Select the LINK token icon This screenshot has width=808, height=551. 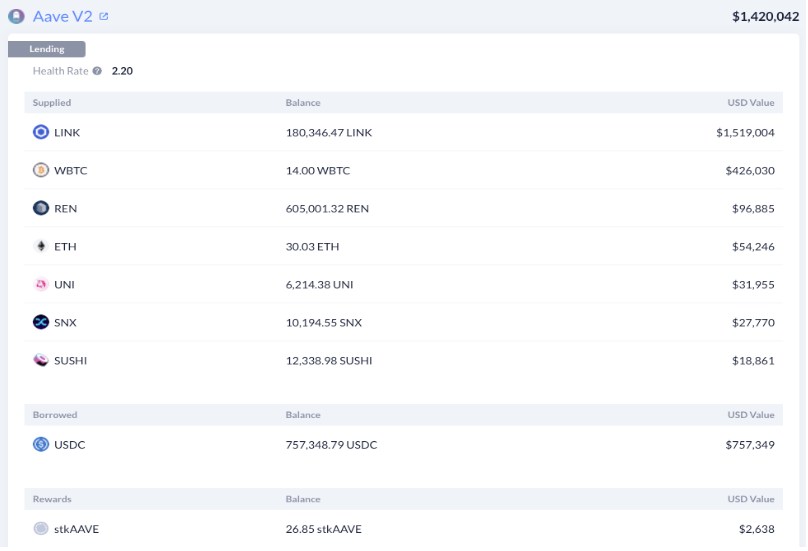click(x=41, y=132)
